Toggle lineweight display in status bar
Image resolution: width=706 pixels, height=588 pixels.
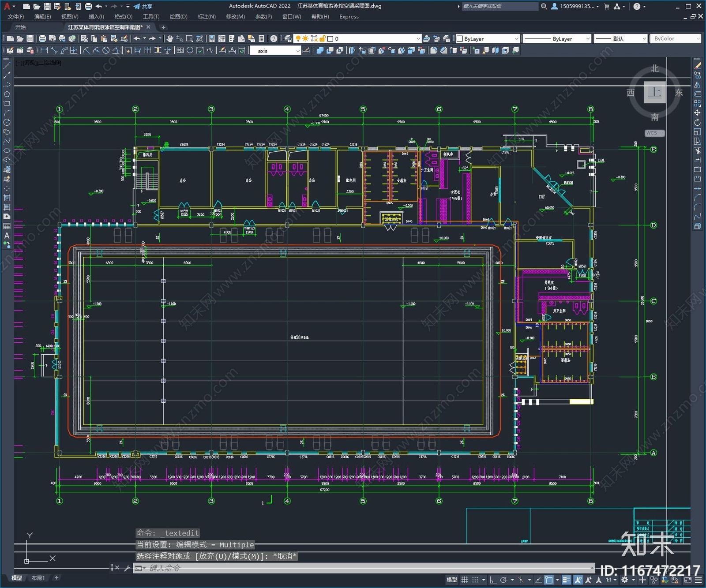coord(567,580)
